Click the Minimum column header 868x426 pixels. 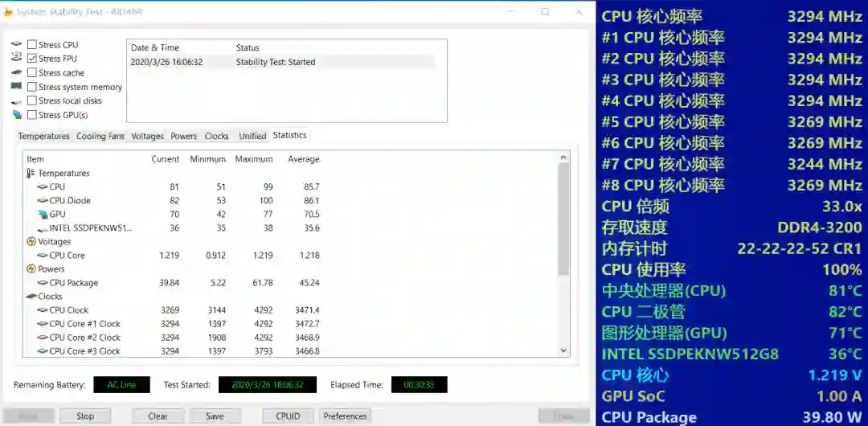207,159
